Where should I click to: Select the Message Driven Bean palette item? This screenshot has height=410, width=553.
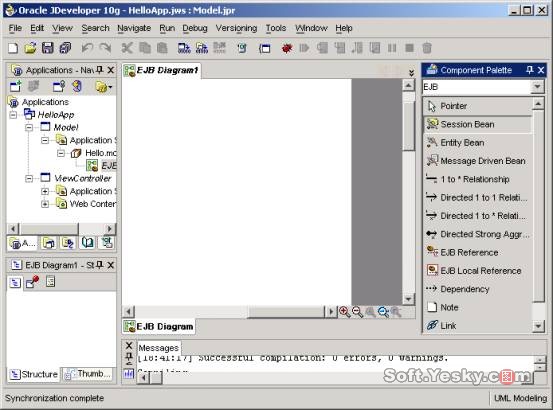(x=478, y=161)
